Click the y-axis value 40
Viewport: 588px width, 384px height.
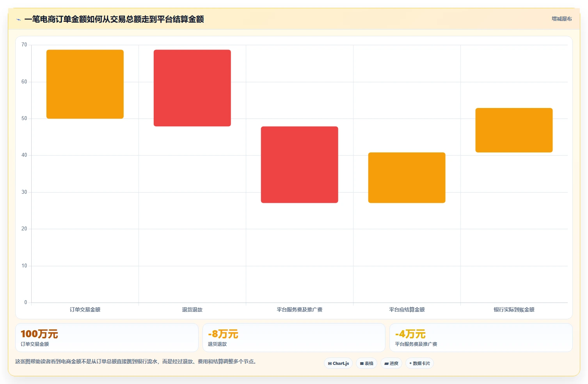[x=24, y=155]
